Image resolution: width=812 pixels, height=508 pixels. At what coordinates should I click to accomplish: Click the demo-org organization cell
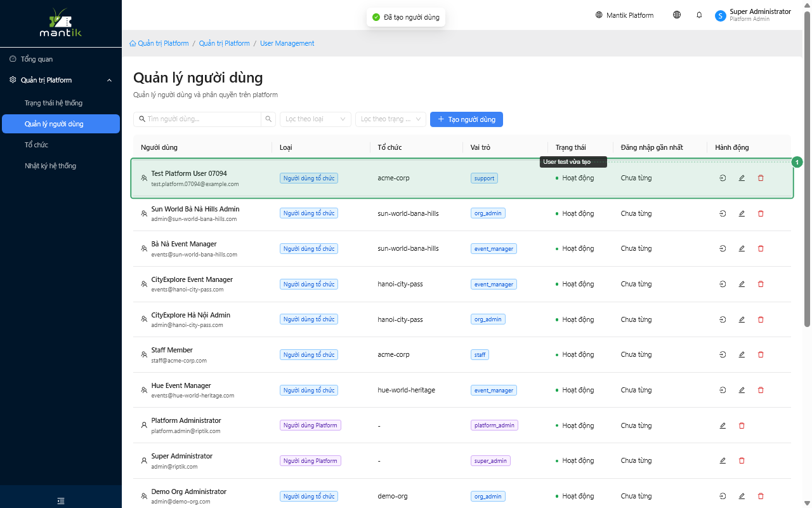coord(393,496)
